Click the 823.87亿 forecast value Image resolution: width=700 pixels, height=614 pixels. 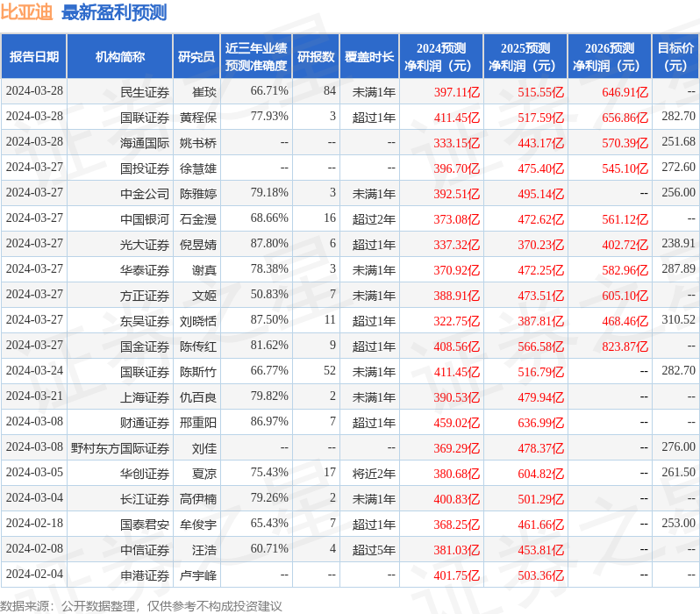pyautogui.click(x=625, y=346)
